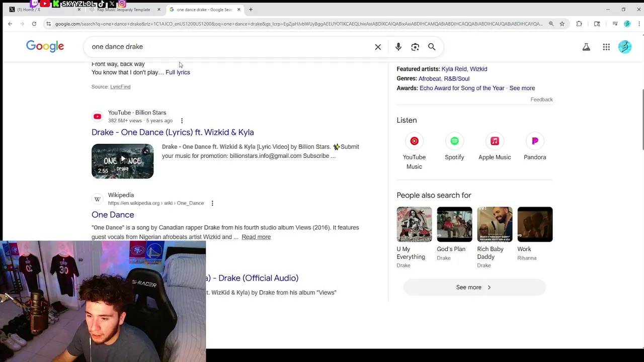This screenshot has height=362, width=644.
Task: Expand awards with See more link
Action: tap(522, 88)
